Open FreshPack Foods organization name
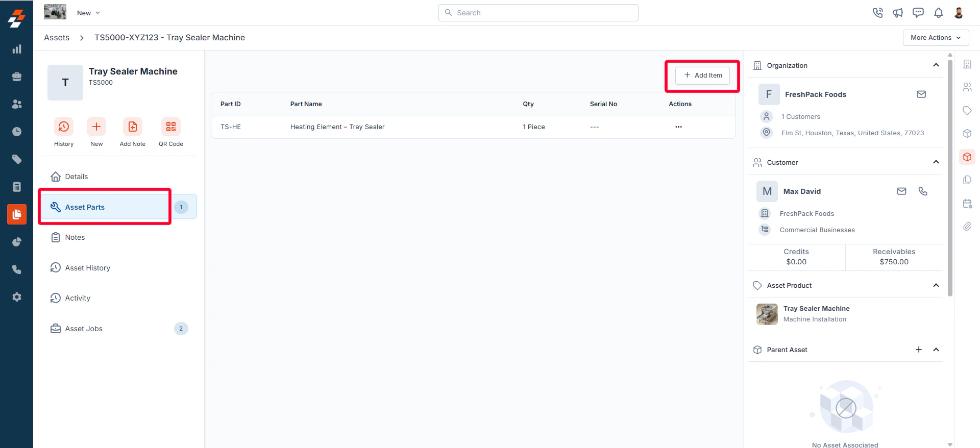980x448 pixels. click(x=816, y=94)
